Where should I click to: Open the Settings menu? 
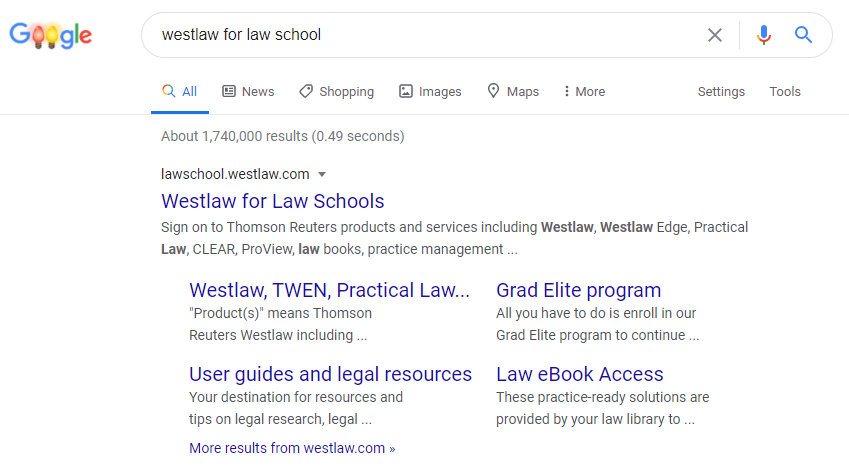tap(721, 91)
